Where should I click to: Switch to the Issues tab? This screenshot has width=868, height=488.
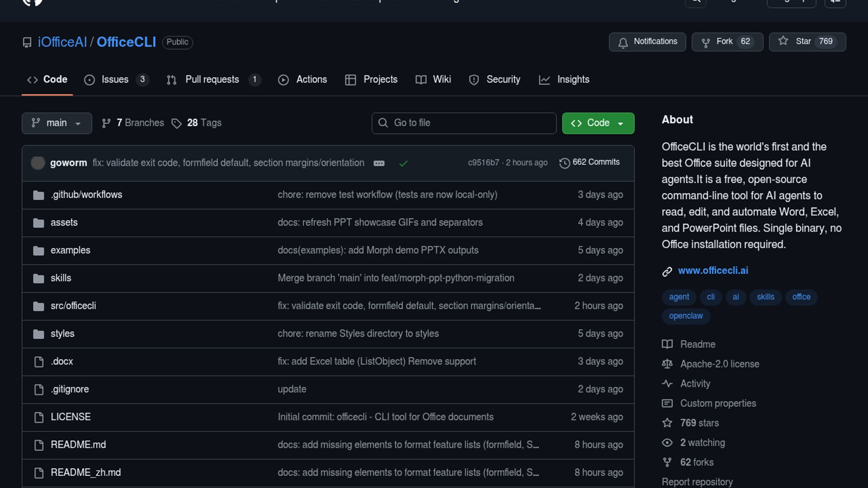115,80
